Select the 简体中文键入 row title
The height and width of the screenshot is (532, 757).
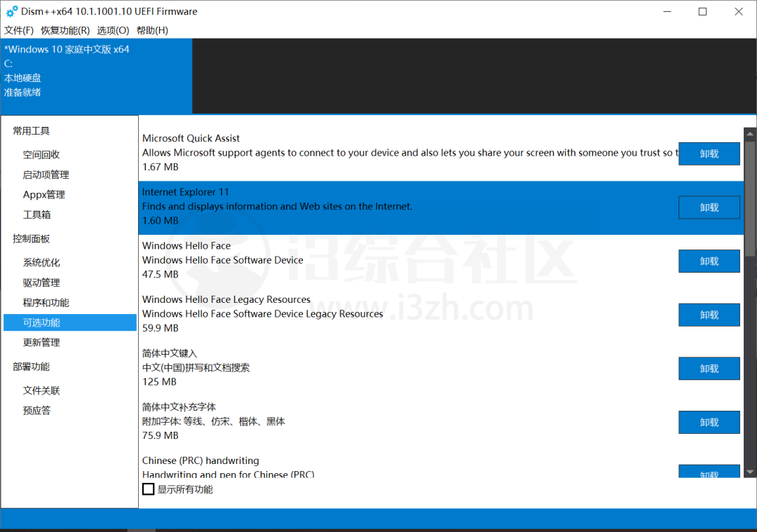[170, 353]
